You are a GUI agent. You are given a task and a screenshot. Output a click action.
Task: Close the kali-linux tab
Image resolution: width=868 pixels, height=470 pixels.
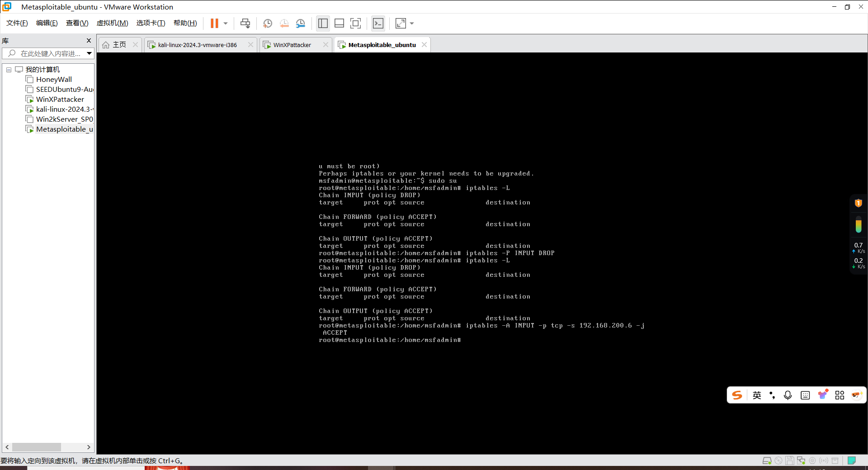coord(250,45)
